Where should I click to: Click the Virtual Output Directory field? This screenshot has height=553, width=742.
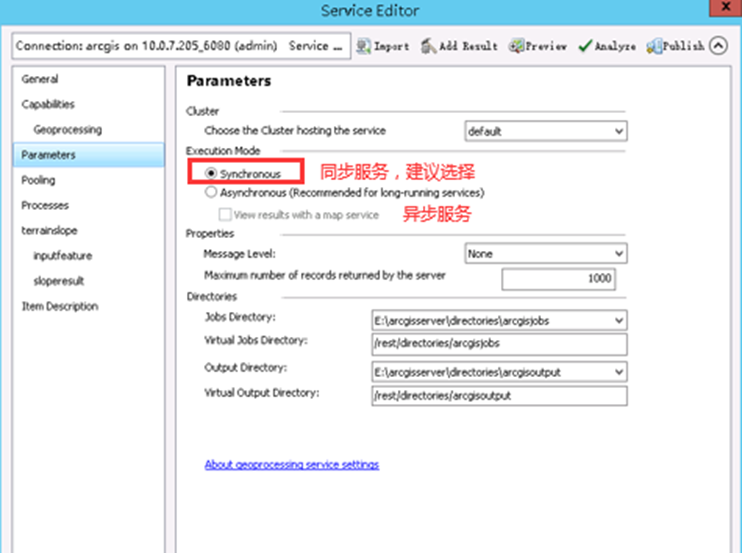(x=499, y=396)
